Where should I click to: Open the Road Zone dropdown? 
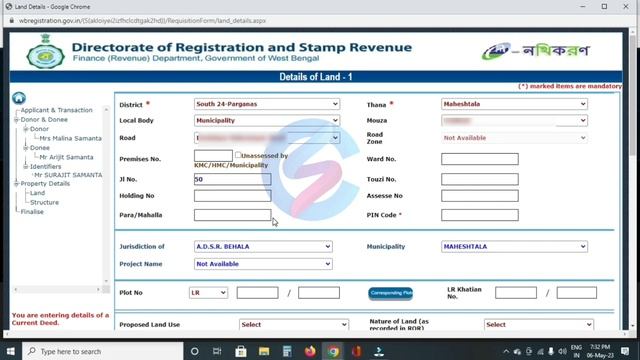pyautogui.click(x=514, y=138)
